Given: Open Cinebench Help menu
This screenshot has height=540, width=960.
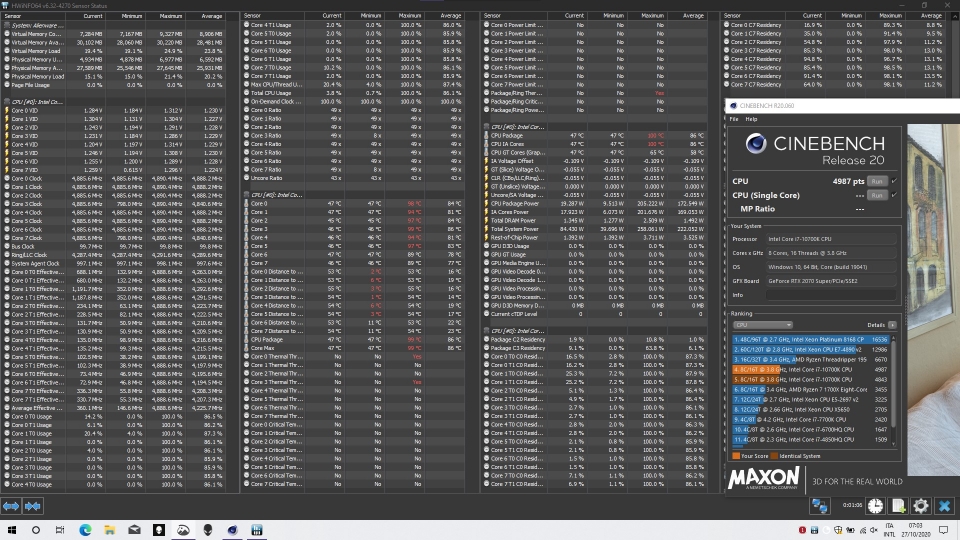Looking at the screenshot, I should click(x=751, y=119).
